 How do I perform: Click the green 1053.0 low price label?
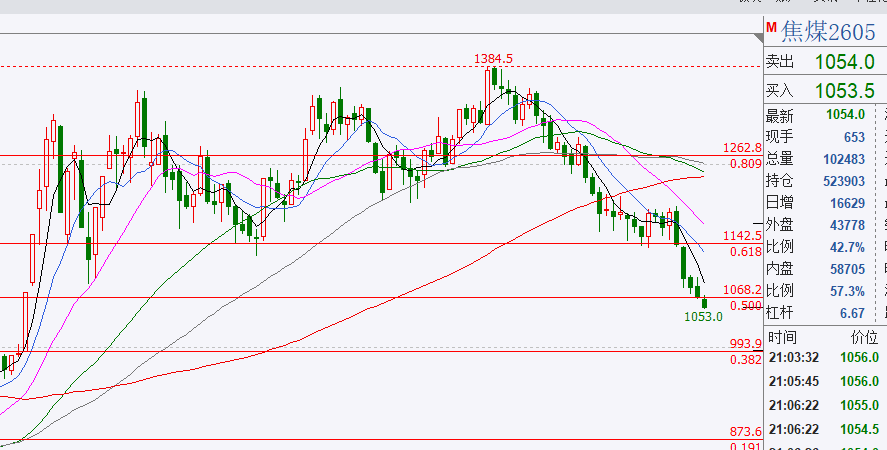703,316
